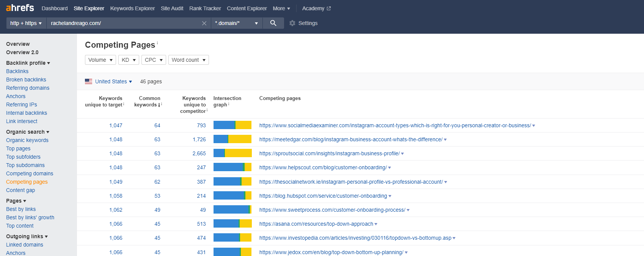
Task: Open the jedox.com top-down-bottom-up-planning URL
Action: pos(331,252)
